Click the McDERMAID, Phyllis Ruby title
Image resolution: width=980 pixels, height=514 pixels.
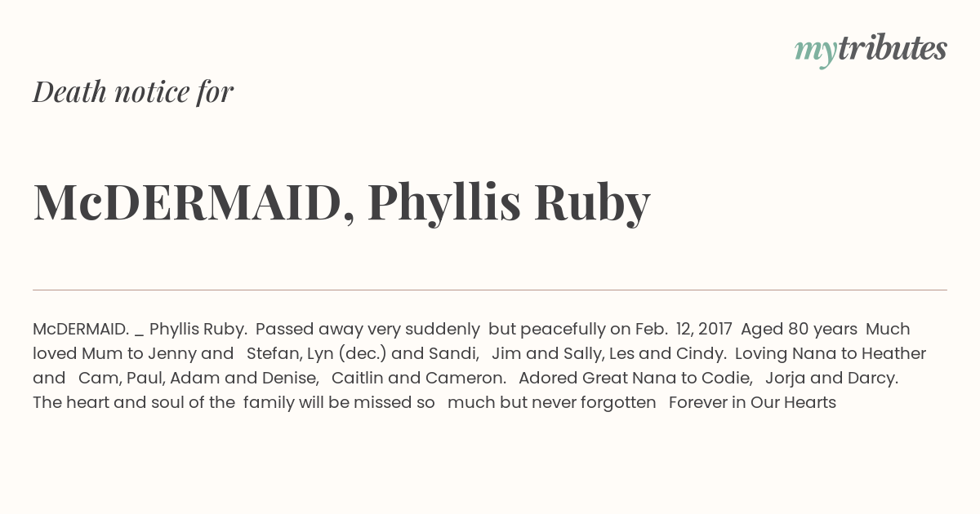(341, 202)
